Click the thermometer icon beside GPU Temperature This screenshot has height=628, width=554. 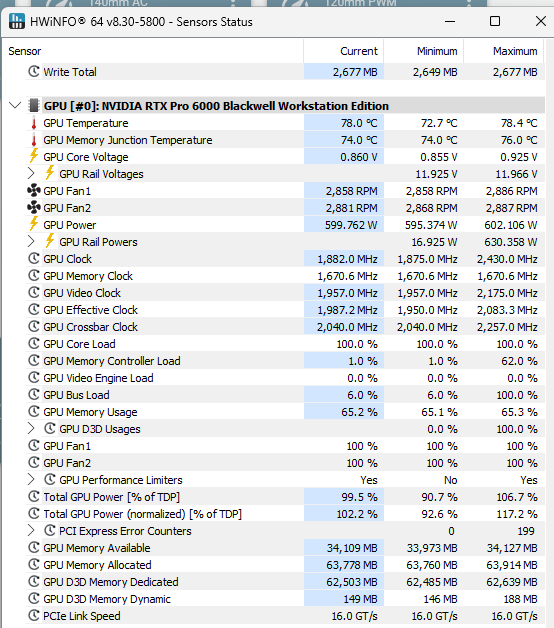tap(34, 123)
